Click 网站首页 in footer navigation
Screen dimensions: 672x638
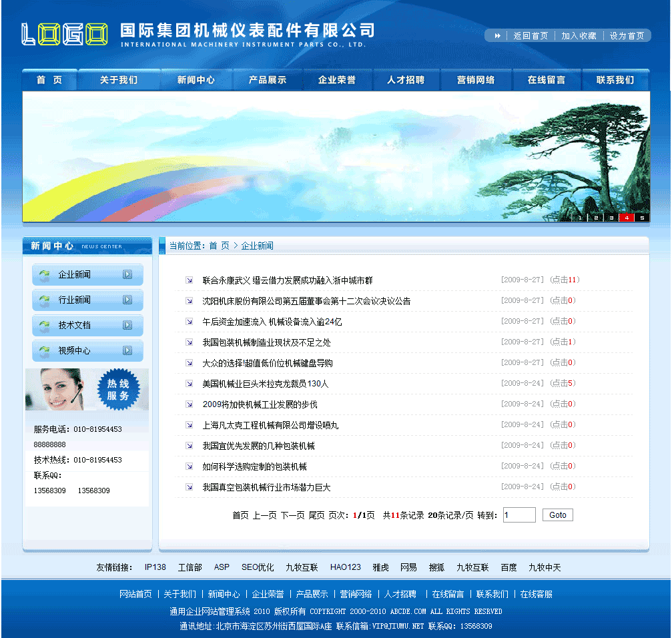[135, 594]
